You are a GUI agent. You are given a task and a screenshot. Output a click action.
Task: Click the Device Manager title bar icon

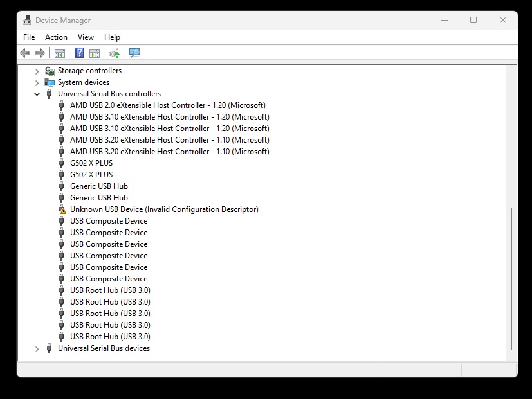pos(27,21)
